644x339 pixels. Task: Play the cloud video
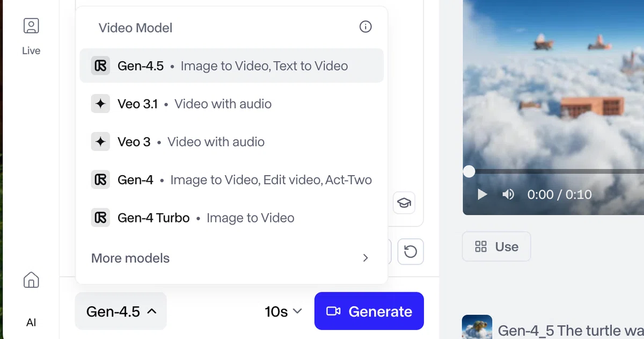482,194
